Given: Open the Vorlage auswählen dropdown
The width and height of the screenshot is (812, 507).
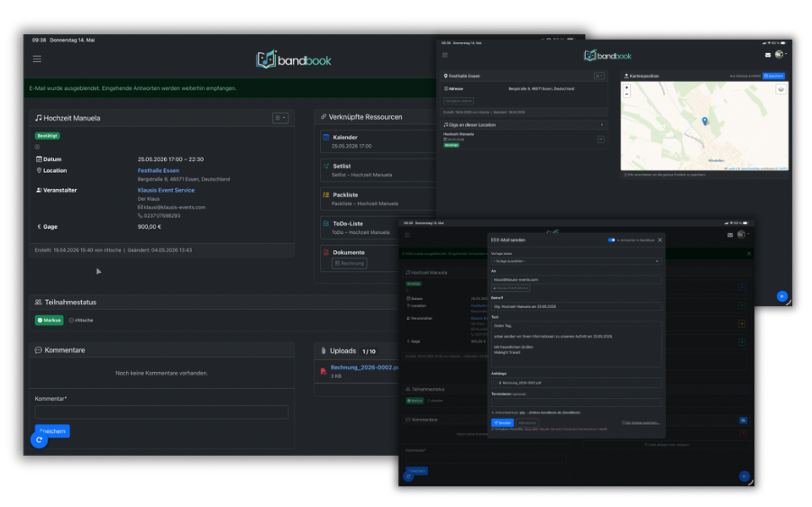Looking at the screenshot, I should (x=576, y=261).
